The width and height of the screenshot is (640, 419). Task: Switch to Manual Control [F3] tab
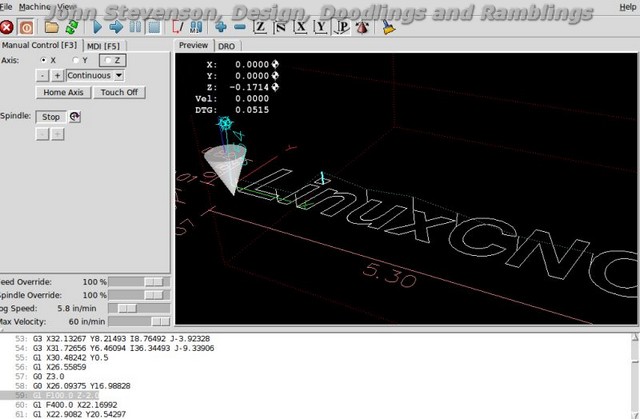click(40, 45)
